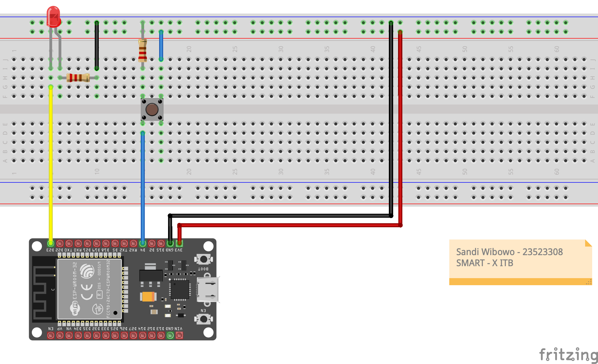The image size is (598, 364).
Task: Click the TX2 pin header
Action: coord(124,243)
